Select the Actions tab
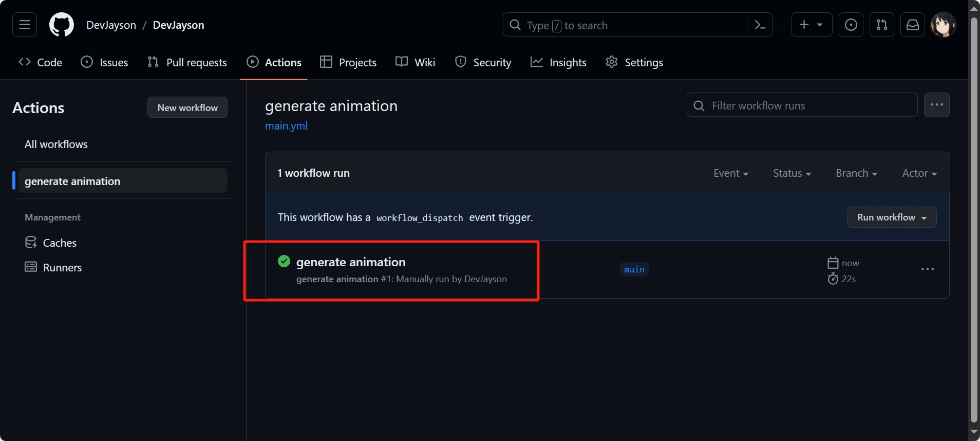The image size is (980, 441). 274,62
